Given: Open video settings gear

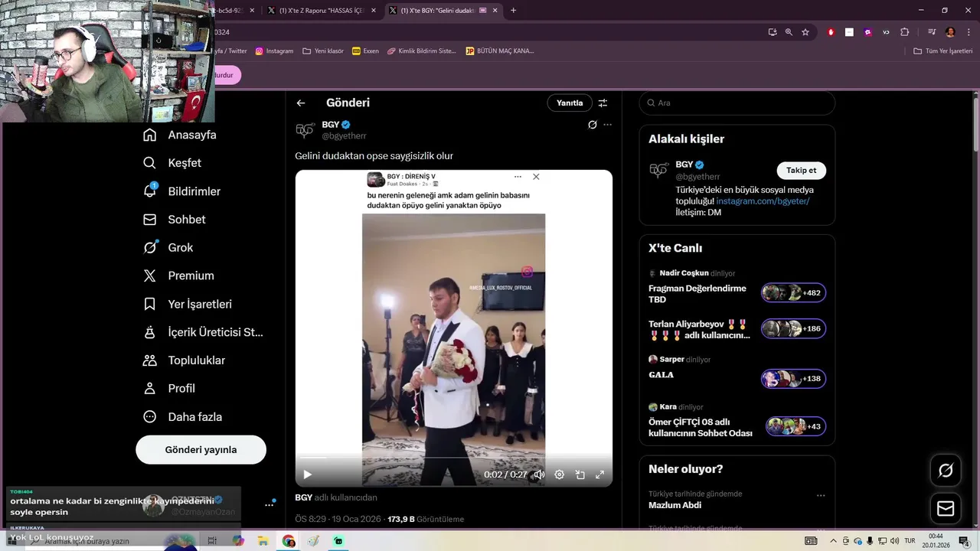Looking at the screenshot, I should tap(560, 474).
